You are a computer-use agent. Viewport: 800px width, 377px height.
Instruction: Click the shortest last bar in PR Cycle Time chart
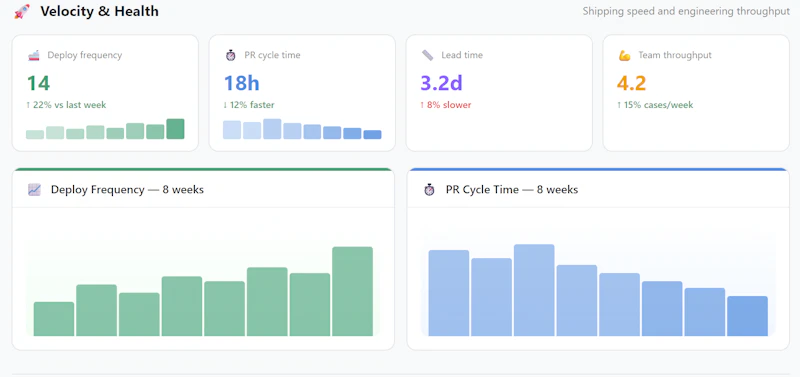(x=747, y=316)
